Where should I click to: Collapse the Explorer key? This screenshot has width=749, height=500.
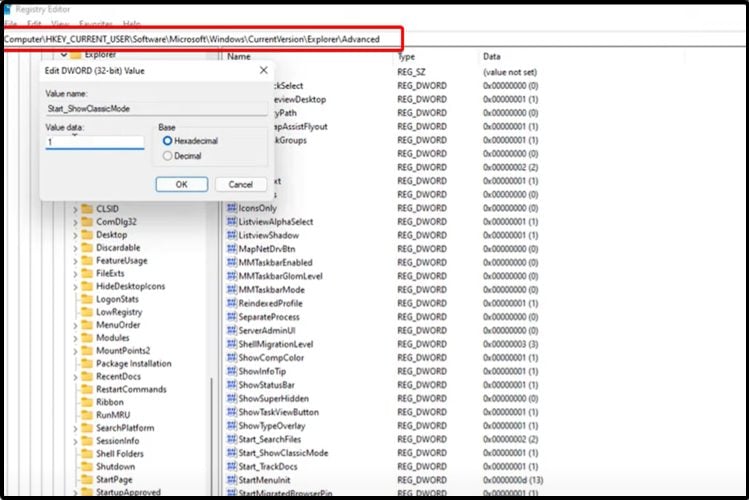tap(64, 54)
